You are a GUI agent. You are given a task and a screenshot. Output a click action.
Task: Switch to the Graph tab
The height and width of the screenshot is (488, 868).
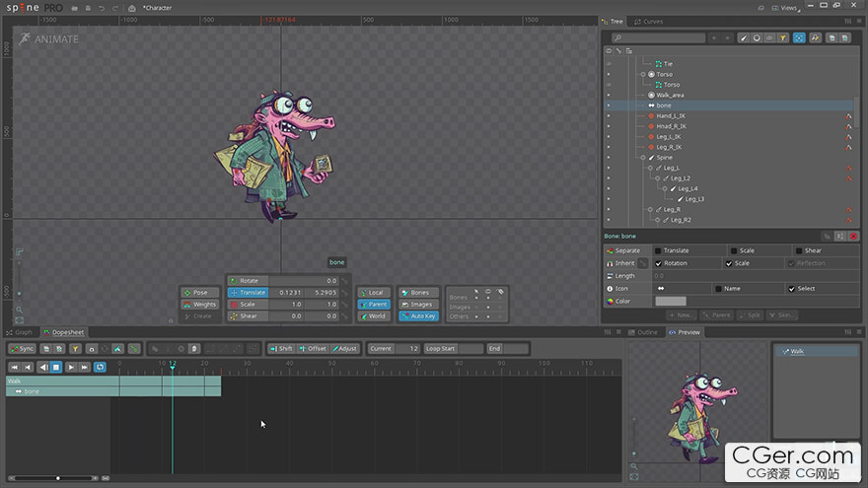coord(20,332)
